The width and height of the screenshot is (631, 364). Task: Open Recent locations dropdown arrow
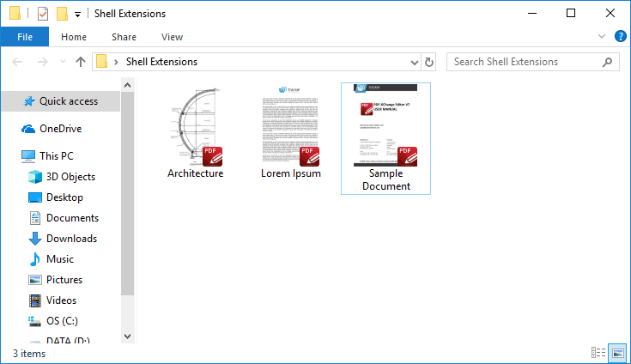click(x=62, y=62)
